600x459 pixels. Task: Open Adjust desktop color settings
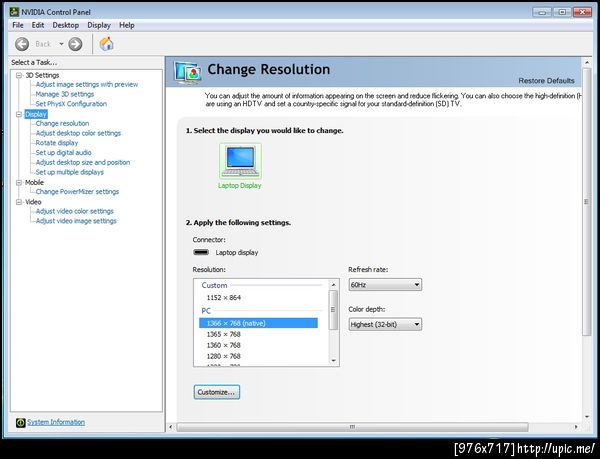click(x=78, y=133)
